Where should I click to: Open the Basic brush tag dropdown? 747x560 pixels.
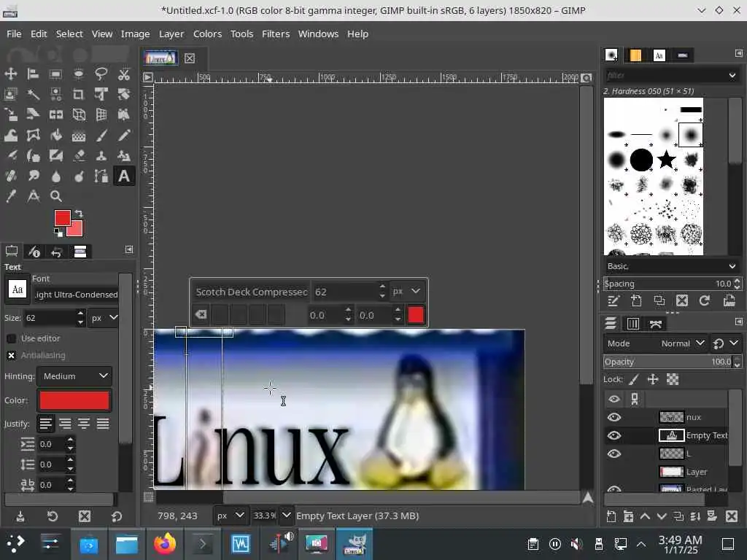pos(672,266)
